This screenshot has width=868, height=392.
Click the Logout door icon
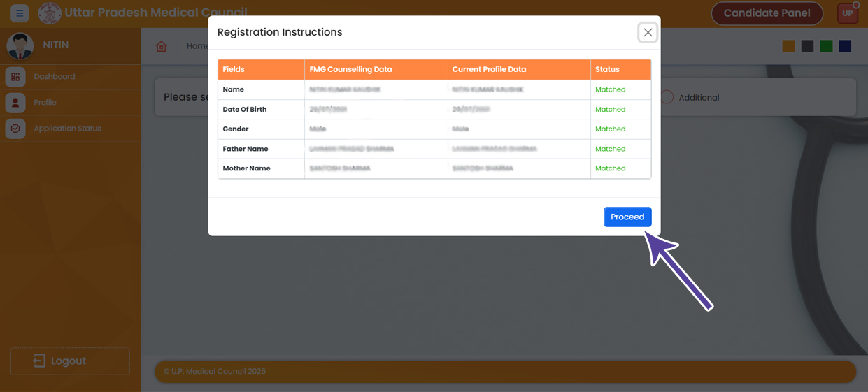[x=39, y=361]
